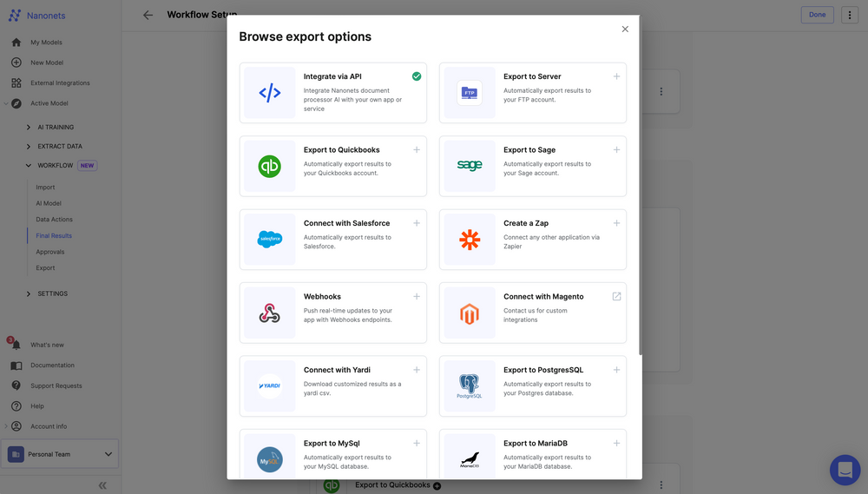Click the PostgresSQL elephant icon
The width and height of the screenshot is (868, 494).
click(470, 385)
